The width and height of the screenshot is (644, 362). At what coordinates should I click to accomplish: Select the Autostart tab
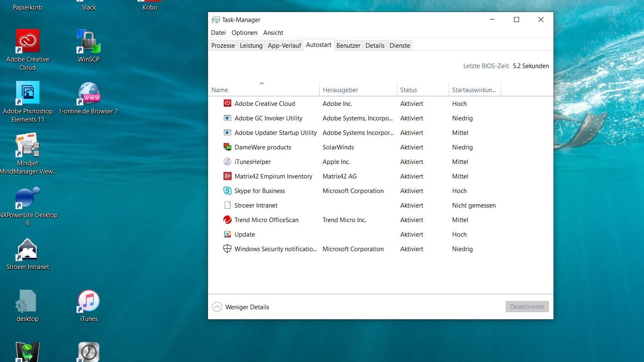(x=319, y=45)
